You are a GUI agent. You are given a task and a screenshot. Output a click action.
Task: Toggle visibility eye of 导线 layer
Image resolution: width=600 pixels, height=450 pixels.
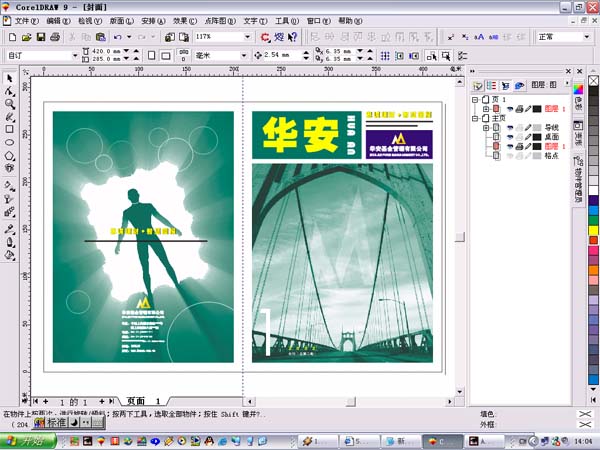coord(510,127)
